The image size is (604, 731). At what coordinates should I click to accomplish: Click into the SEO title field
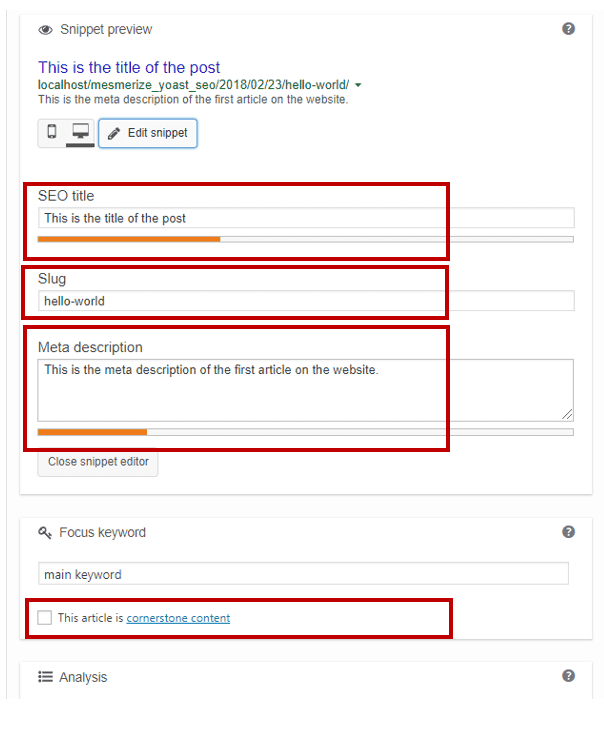pyautogui.click(x=306, y=218)
